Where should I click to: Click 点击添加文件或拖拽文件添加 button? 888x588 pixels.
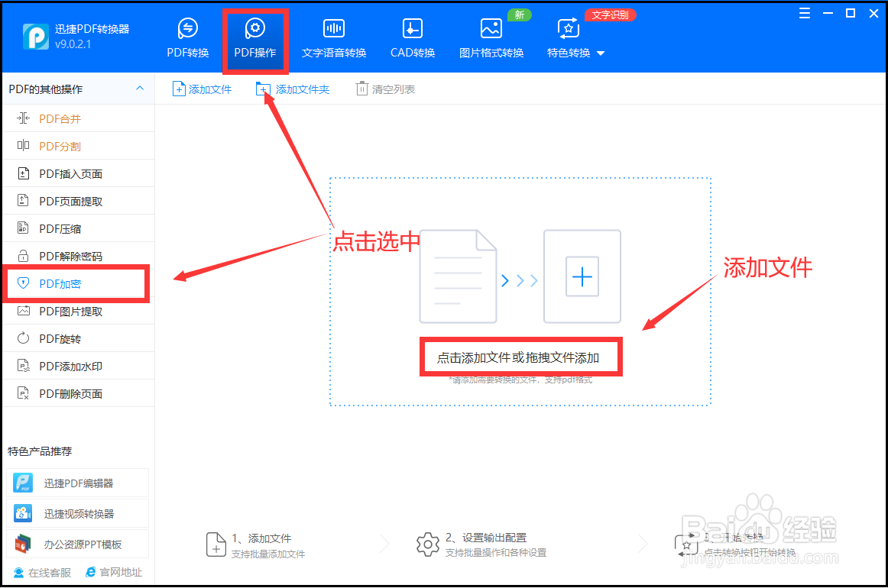[x=518, y=357]
